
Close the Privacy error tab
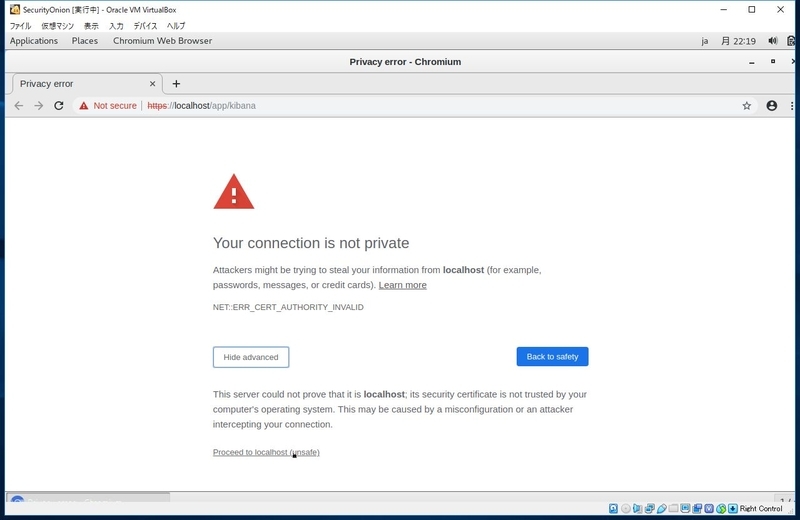152,84
